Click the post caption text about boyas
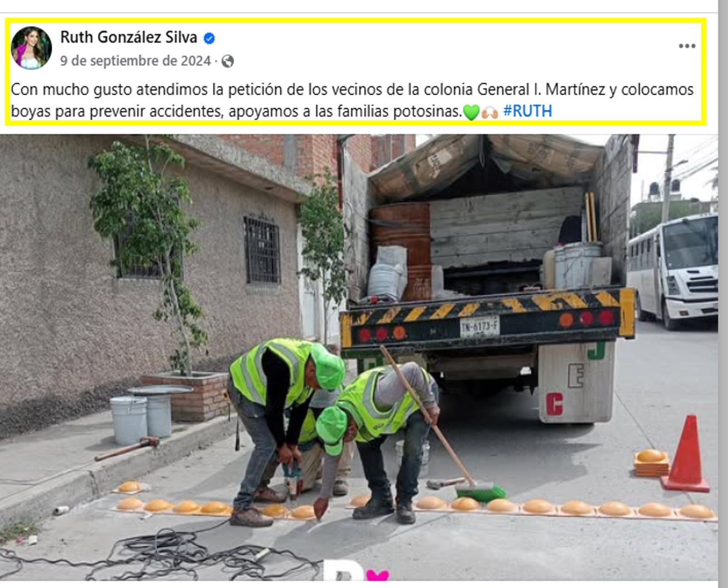The image size is (728, 588). 352,101
